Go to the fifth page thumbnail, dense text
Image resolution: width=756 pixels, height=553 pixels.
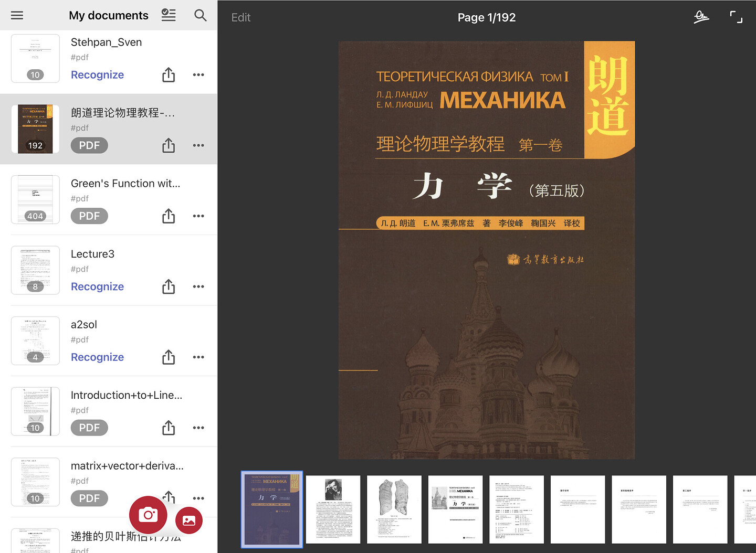tap(517, 509)
